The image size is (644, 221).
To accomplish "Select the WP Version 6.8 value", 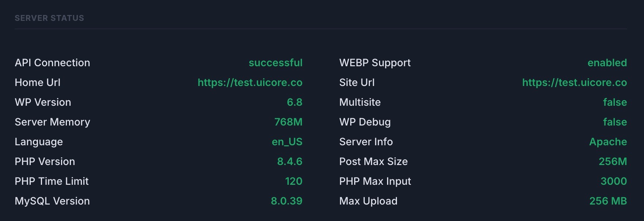I will (x=295, y=102).
